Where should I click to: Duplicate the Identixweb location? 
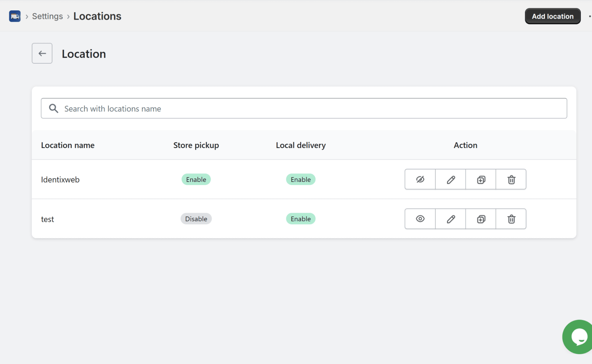(481, 179)
